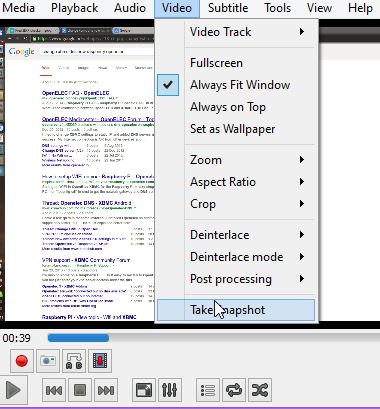This screenshot has height=409, width=380.
Task: Expand the Crop submenu
Action: point(236,204)
